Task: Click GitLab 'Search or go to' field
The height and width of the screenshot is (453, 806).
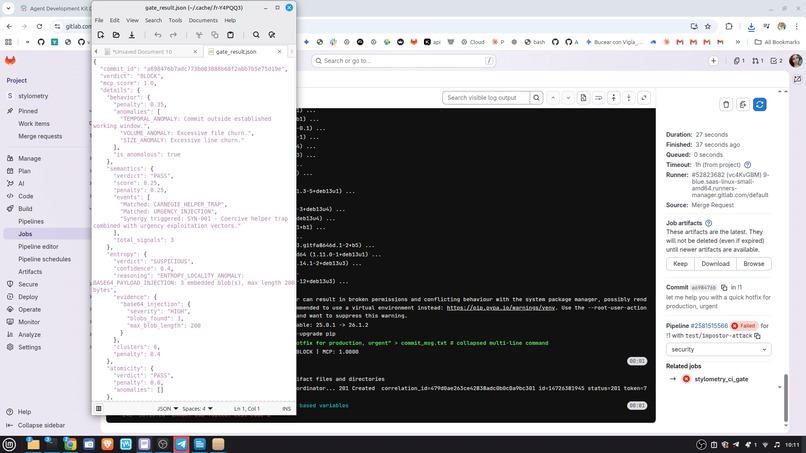Action: (404, 61)
